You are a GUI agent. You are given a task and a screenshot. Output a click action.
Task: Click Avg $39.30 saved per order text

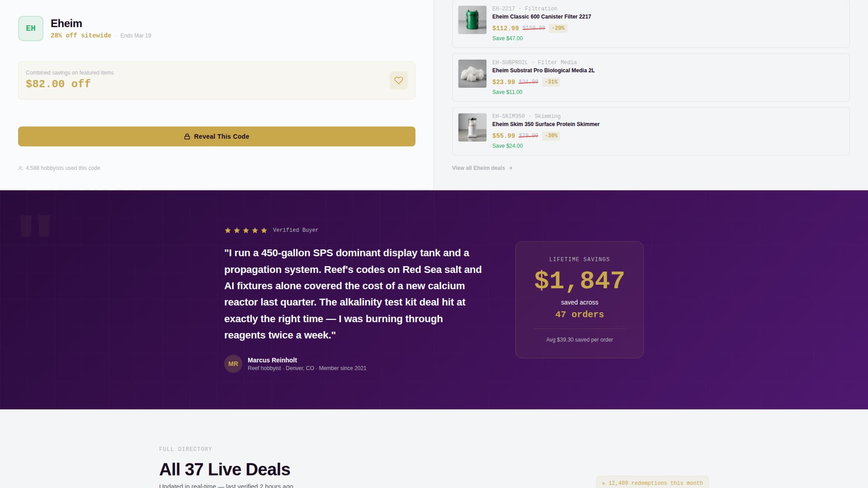coord(580,340)
